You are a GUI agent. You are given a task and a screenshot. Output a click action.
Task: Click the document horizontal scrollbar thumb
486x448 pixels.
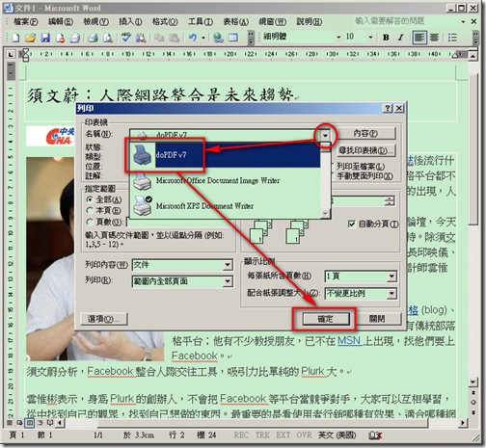coord(262,423)
